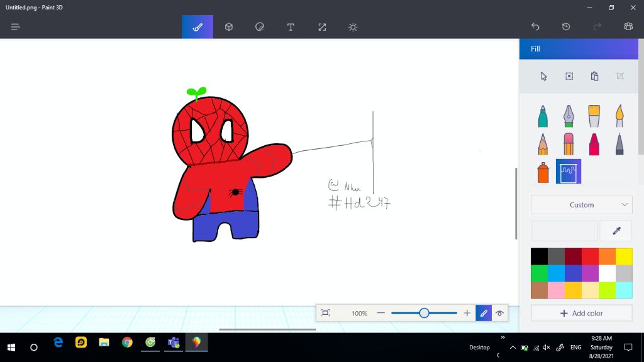644x362 pixels.
Task: Click the Paste clipboard icon
Action: pyautogui.click(x=594, y=76)
